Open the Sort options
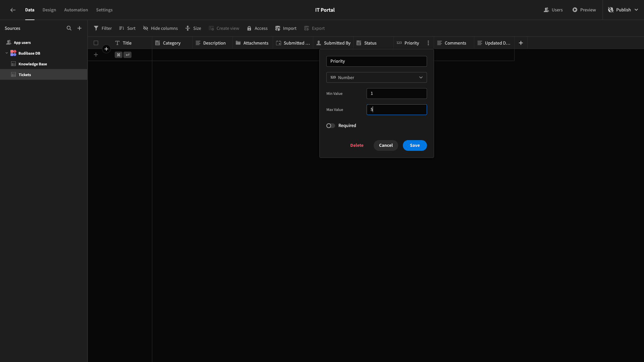 [x=127, y=28]
